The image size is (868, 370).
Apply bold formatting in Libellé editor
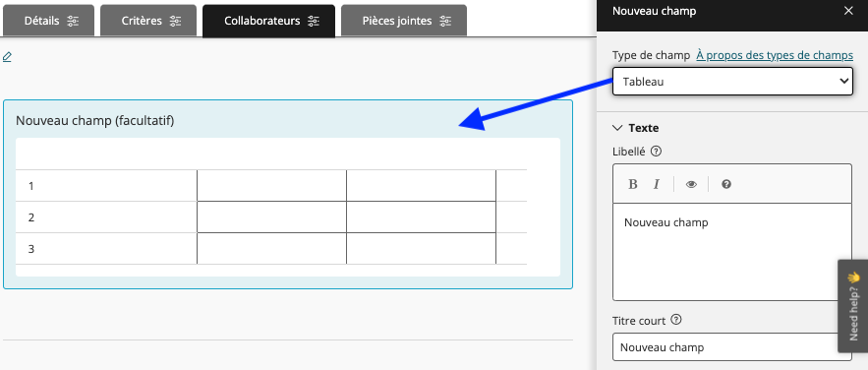click(x=633, y=184)
